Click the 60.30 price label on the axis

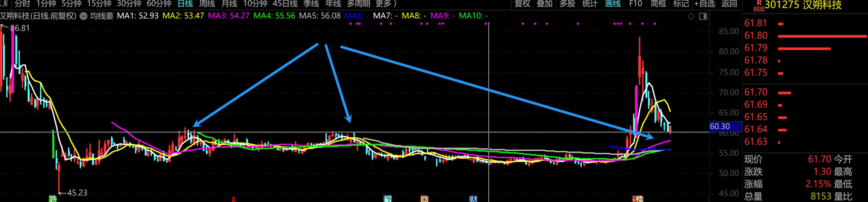pos(720,126)
